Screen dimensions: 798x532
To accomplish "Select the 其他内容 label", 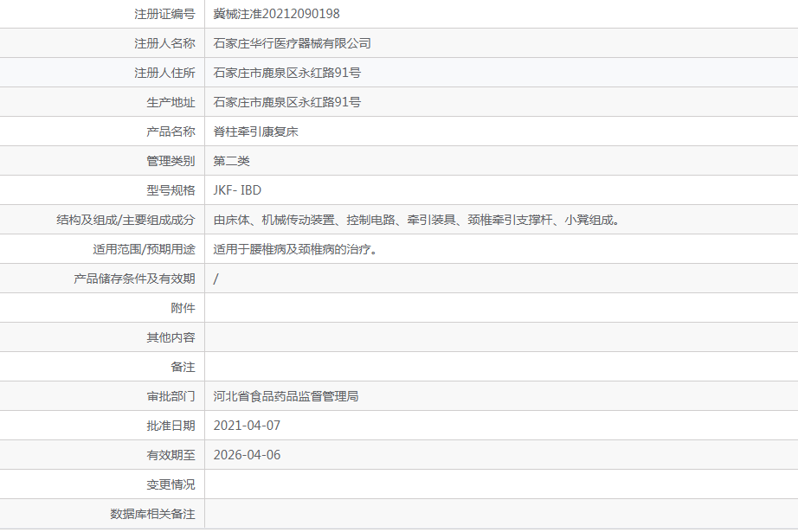I will (171, 337).
